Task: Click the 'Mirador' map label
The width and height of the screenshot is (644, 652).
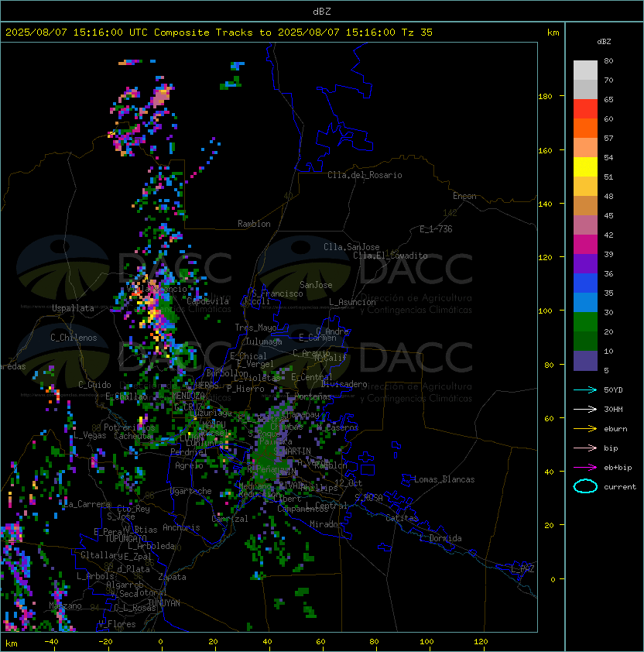Action: [326, 524]
